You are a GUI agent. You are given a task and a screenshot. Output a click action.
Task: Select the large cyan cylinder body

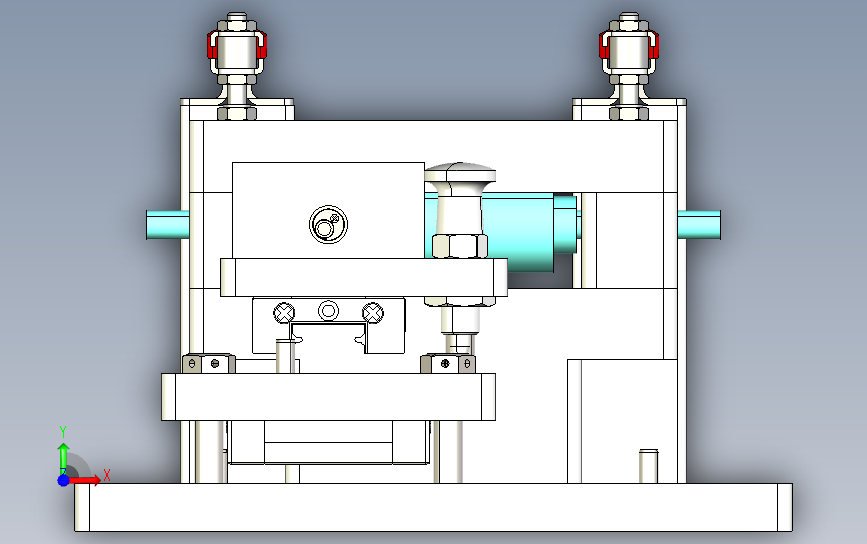click(520, 232)
